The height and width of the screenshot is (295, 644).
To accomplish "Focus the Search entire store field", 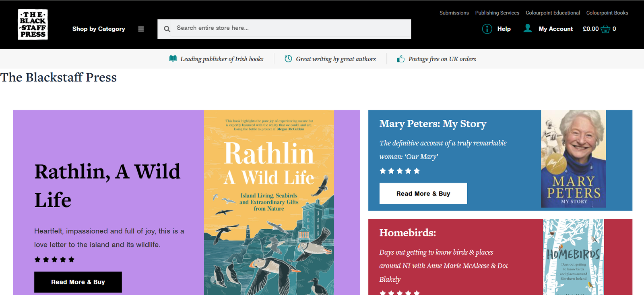I will [290, 28].
